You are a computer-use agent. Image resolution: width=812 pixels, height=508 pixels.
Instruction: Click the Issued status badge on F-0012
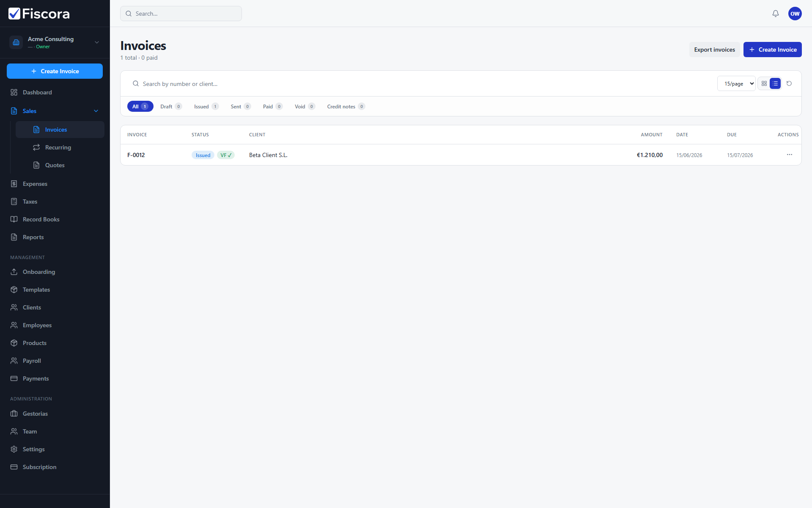(x=203, y=155)
